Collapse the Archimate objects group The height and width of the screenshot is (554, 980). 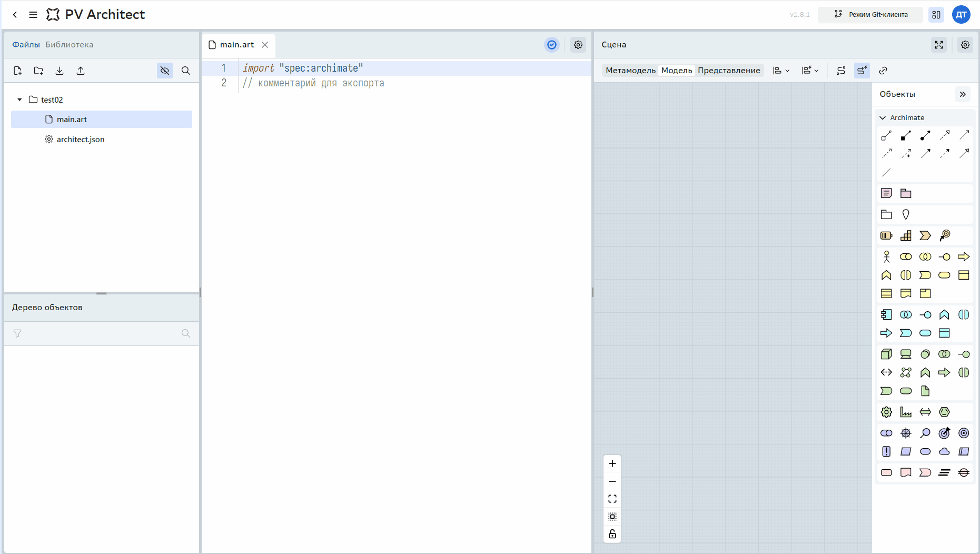coord(883,117)
